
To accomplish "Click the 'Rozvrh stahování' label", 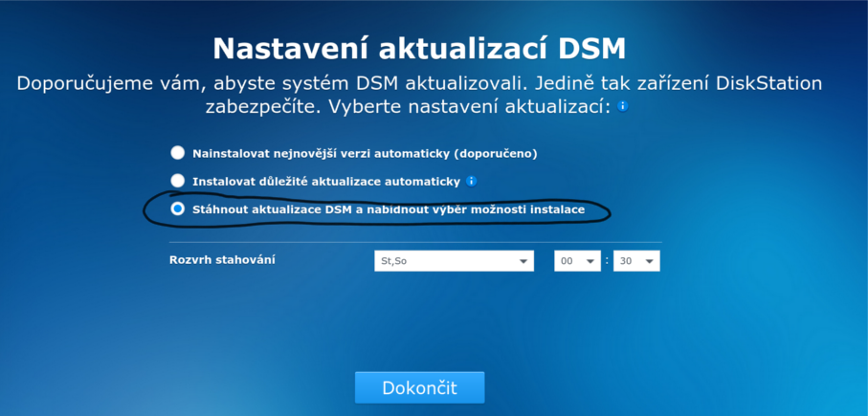I will click(222, 259).
